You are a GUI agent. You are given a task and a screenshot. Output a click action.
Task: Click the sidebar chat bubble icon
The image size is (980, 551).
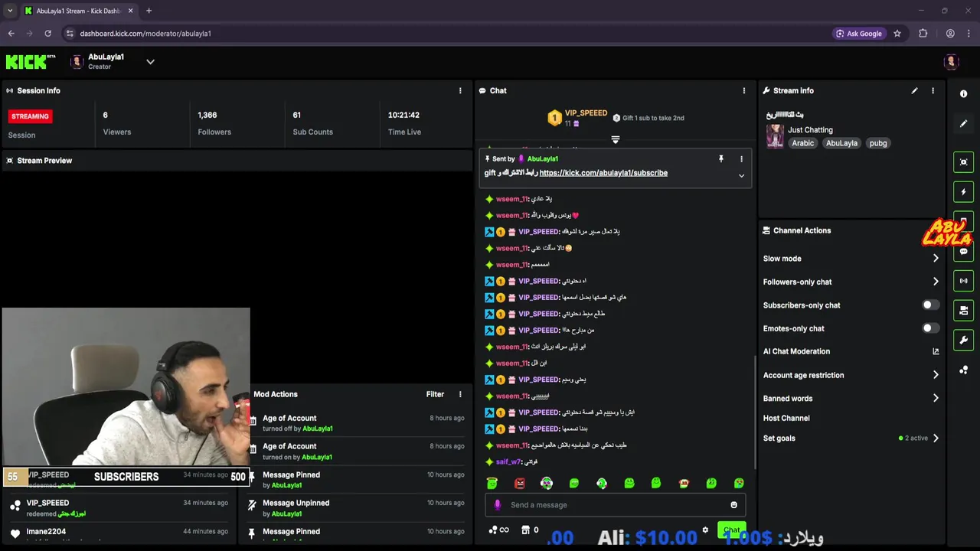pyautogui.click(x=964, y=251)
